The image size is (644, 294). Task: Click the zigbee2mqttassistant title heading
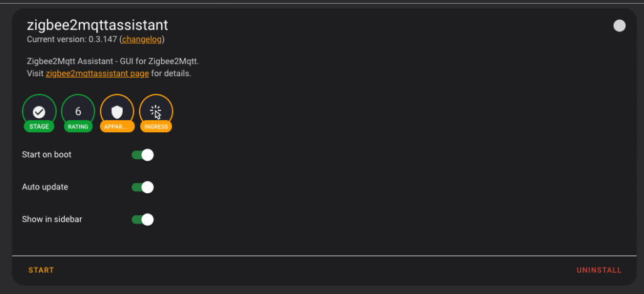(97, 25)
